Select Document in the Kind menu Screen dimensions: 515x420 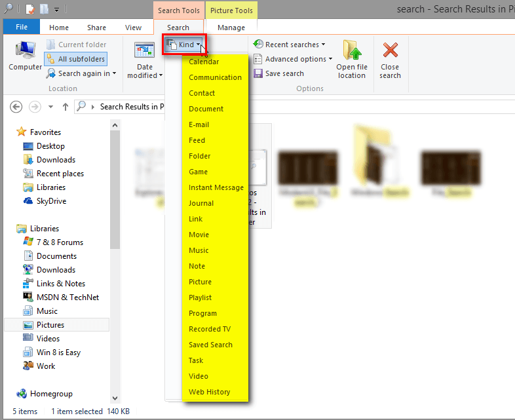tap(206, 109)
